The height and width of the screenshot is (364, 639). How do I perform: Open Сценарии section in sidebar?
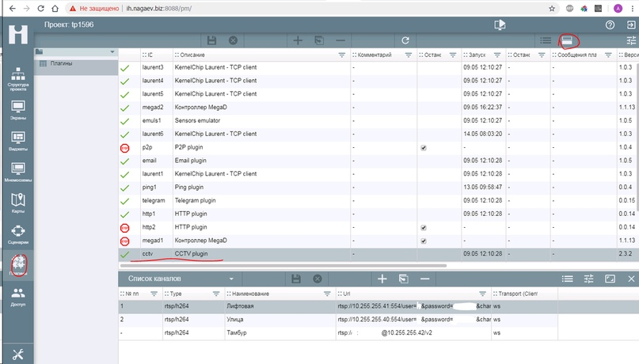(18, 234)
